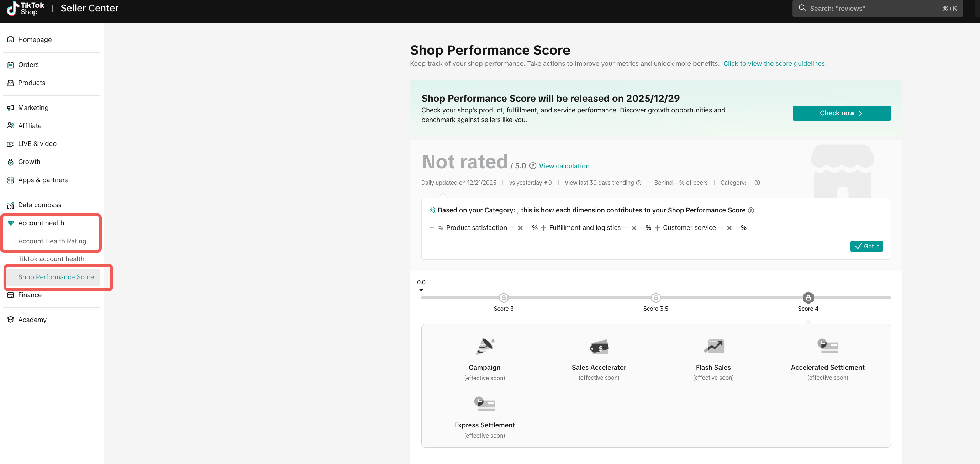Click help icon next to Category

point(757,183)
